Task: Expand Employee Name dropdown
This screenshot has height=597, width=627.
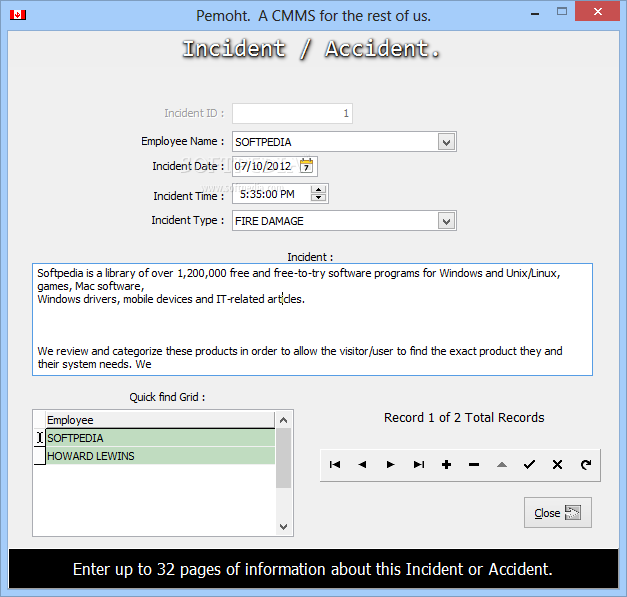Action: point(446,142)
